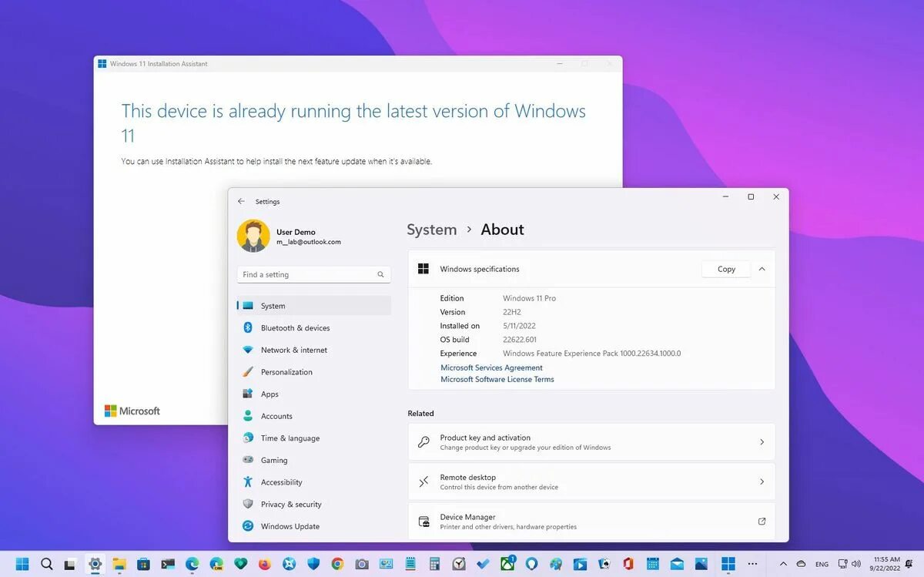Open volume control in the system tray
Image resolution: width=924 pixels, height=577 pixels.
[856, 564]
